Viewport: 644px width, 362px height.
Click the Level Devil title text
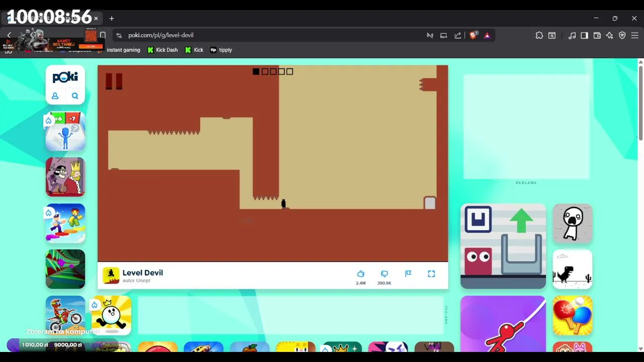(142, 273)
